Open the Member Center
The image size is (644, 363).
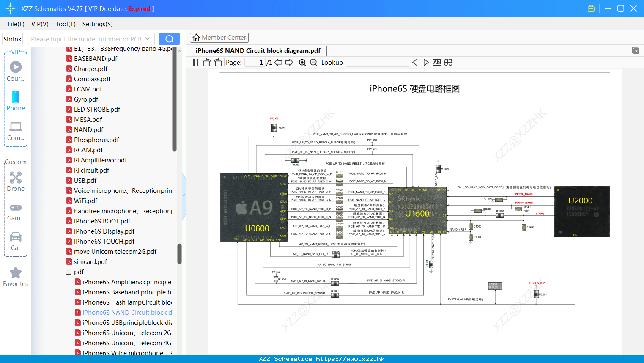[x=219, y=38]
